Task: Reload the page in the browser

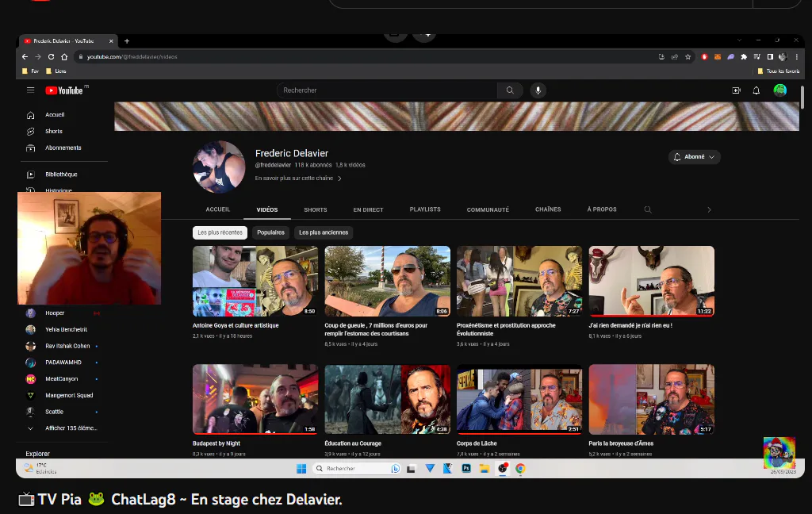Action: coord(51,57)
